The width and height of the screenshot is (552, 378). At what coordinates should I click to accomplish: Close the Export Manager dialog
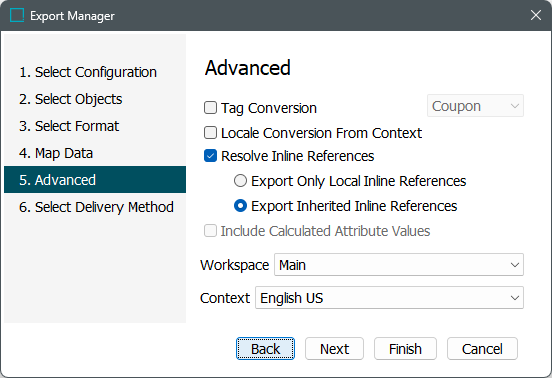(535, 15)
